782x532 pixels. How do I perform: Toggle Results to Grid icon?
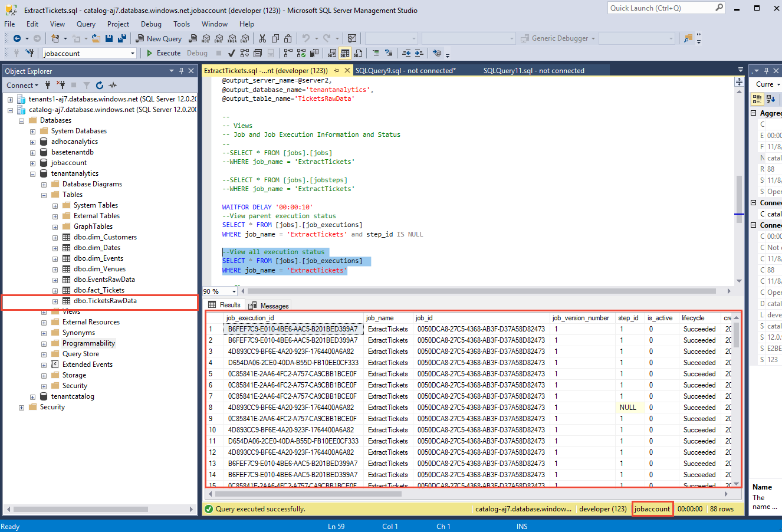[345, 53]
